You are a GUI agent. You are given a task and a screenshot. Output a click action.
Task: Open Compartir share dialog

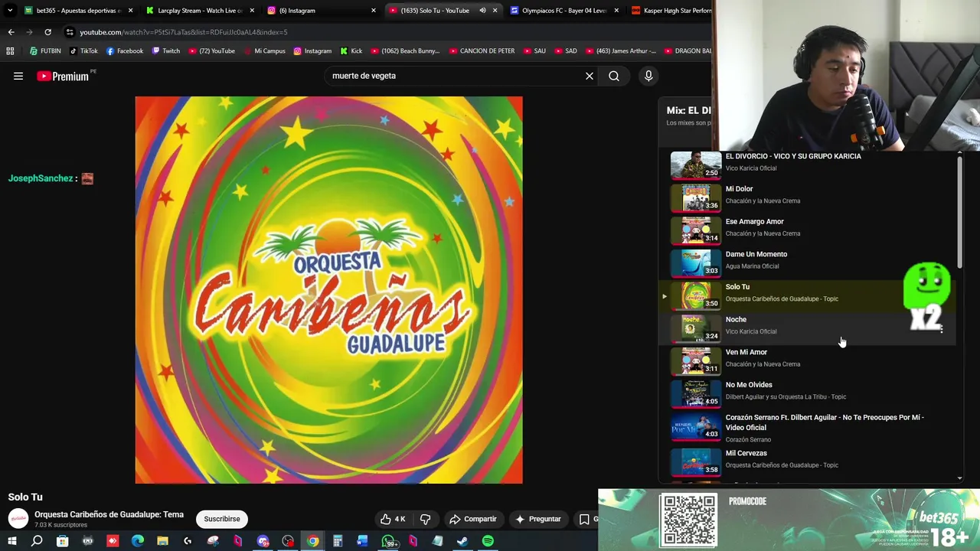click(473, 519)
